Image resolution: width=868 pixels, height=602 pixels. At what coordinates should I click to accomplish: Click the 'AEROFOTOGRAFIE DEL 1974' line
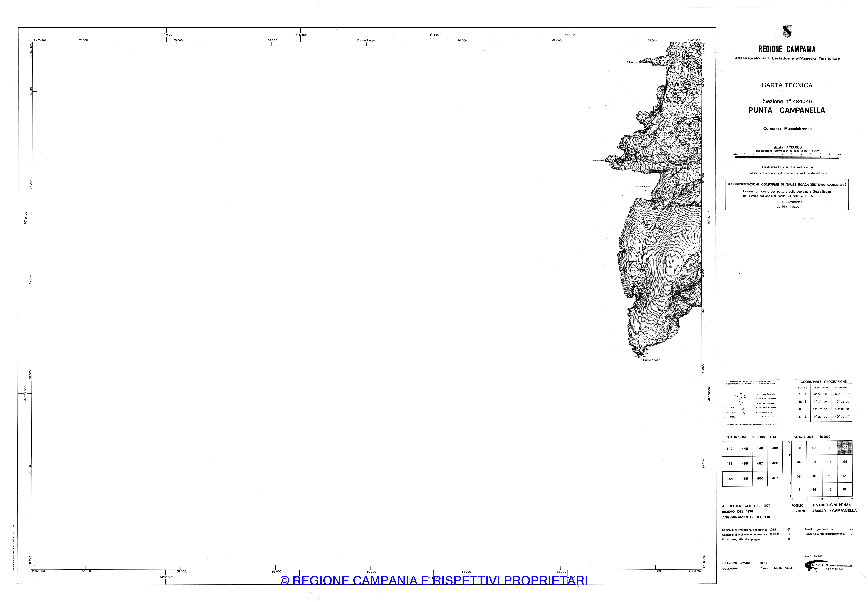click(746, 506)
